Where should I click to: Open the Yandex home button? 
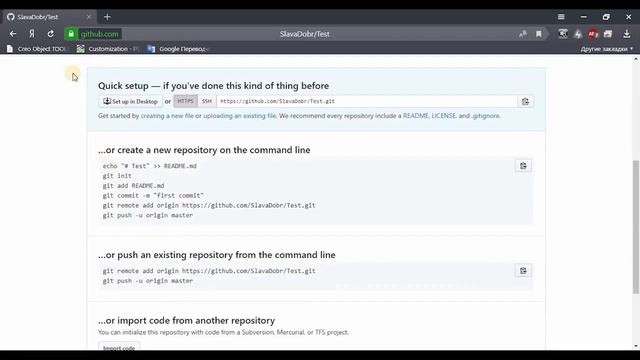tap(32, 34)
